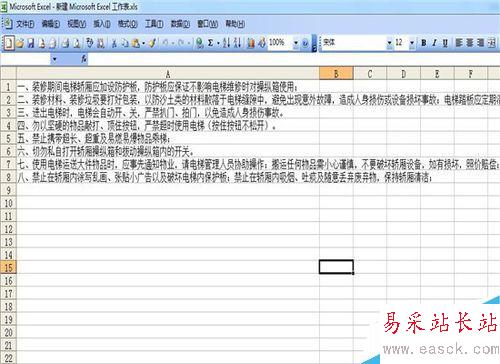
Task: Insert hyperlink with the globe icon
Action: [x=199, y=43]
